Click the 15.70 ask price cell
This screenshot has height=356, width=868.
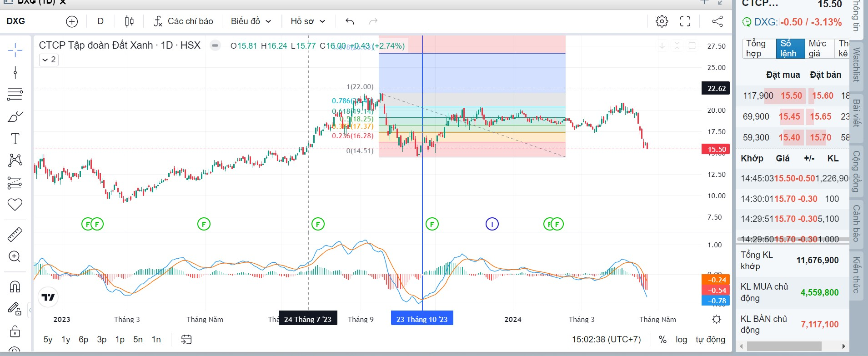(820, 137)
